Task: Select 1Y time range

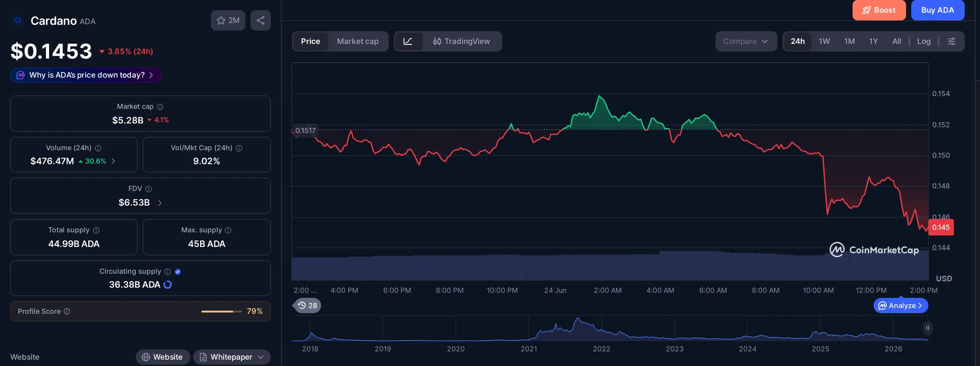Action: click(x=873, y=41)
